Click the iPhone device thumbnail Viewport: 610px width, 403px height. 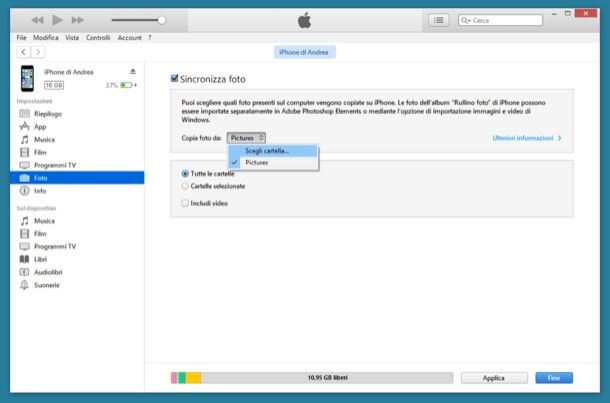click(27, 79)
